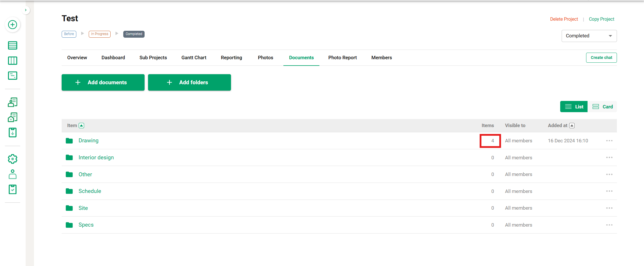Sort by Item column arrow
The height and width of the screenshot is (266, 644).
click(x=82, y=126)
